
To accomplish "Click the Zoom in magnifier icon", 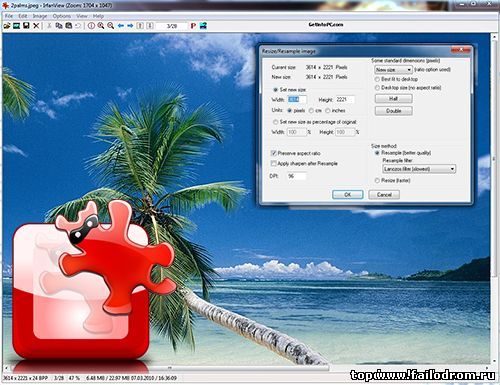I will click(101, 26).
